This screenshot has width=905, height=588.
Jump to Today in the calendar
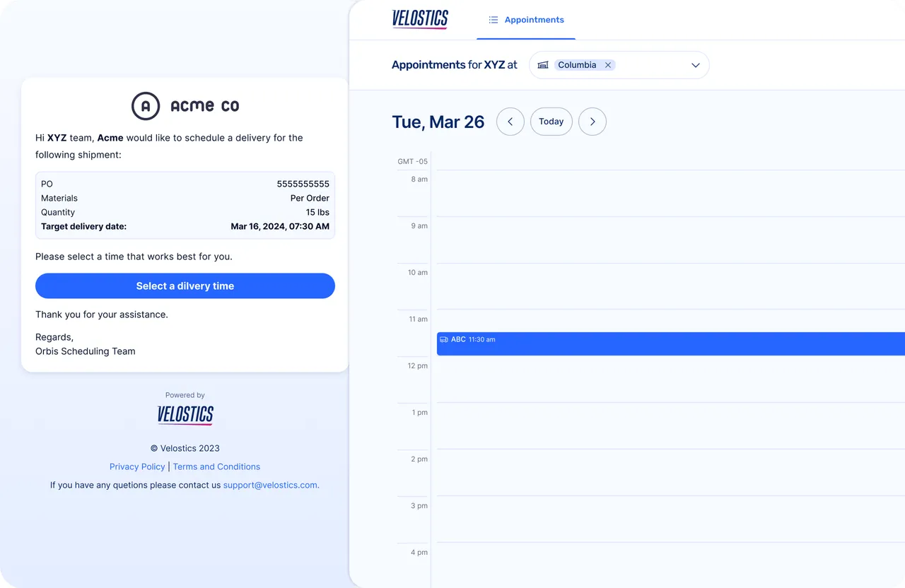[x=551, y=122]
